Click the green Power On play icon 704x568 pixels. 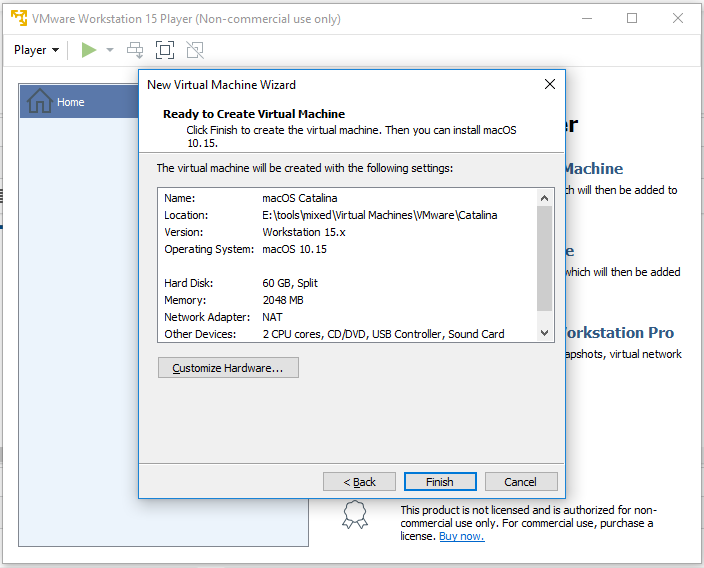coord(88,50)
